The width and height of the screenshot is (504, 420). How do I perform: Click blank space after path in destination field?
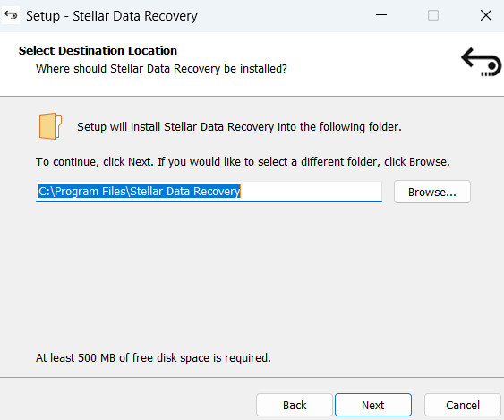tap(310, 192)
